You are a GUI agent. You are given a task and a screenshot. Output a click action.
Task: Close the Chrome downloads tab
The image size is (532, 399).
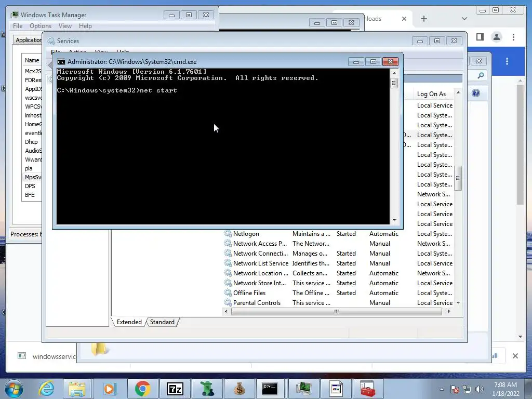pyautogui.click(x=404, y=19)
